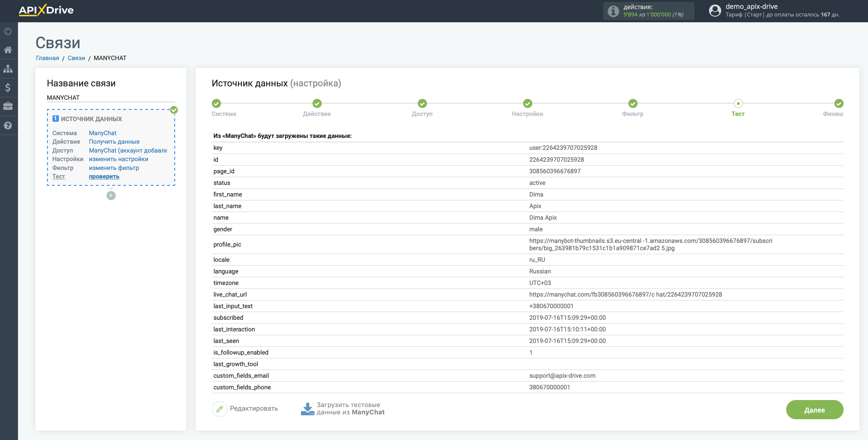Click the ApiX-Drive logo
868x440 pixels.
pos(46,10)
